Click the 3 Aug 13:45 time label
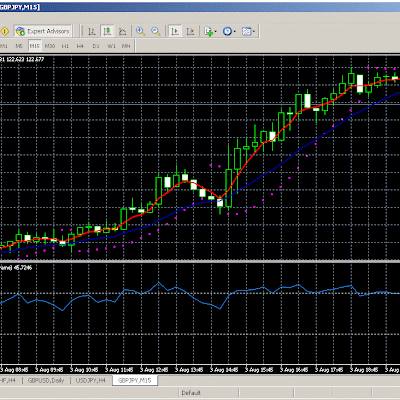This screenshot has width=400, height=400. click(189, 370)
